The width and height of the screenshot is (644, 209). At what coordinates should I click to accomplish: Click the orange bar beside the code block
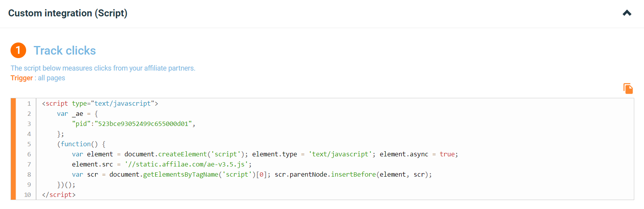(13, 149)
